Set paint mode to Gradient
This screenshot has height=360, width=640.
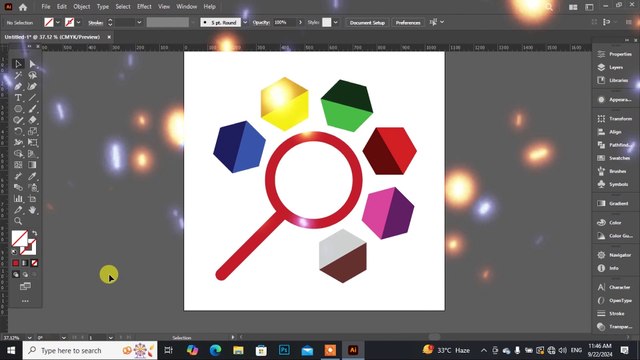pos(25,263)
